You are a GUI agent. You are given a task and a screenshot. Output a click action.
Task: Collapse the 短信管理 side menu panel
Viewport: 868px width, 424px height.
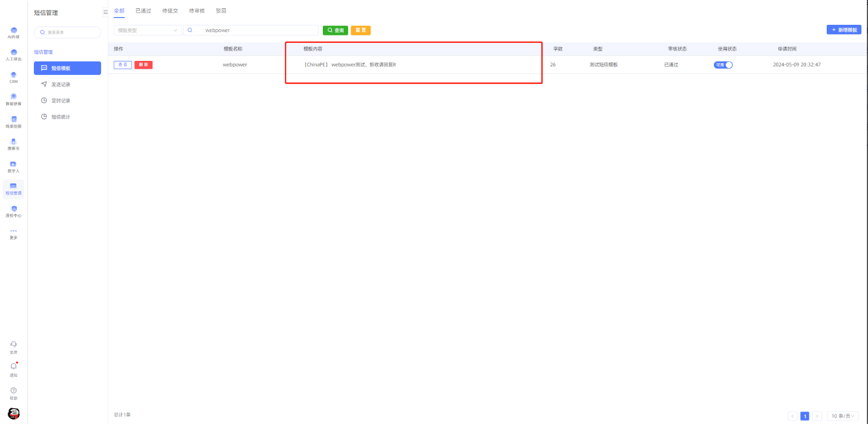click(x=106, y=12)
